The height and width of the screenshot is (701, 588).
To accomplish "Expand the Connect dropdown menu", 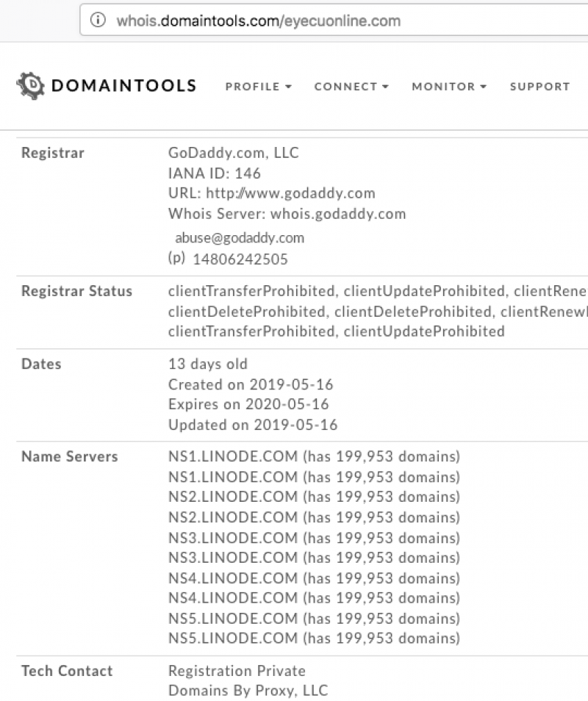I will [x=351, y=87].
